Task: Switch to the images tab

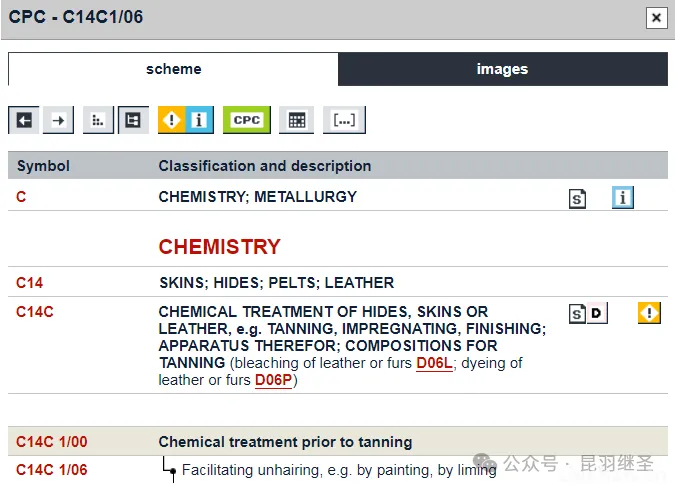Action: click(502, 69)
